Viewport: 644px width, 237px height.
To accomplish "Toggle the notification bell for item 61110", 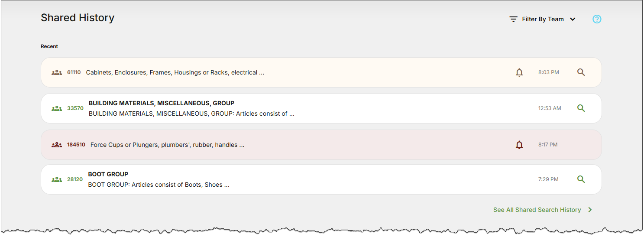I will [519, 72].
